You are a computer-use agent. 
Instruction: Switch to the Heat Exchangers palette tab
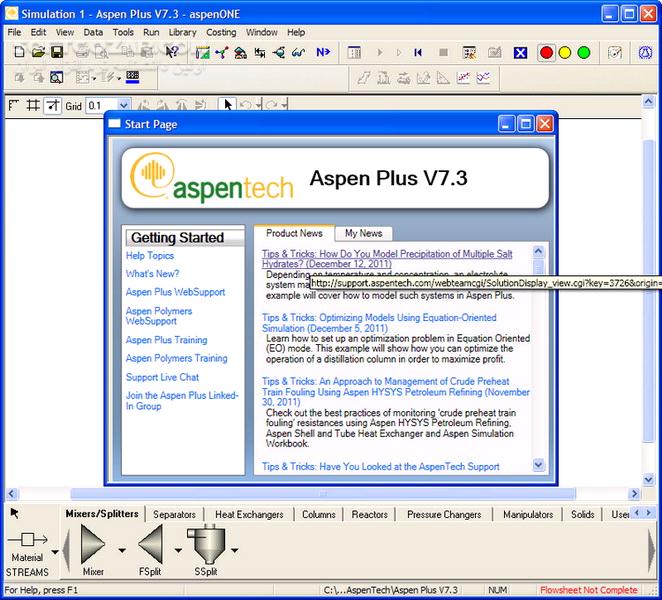(x=249, y=514)
